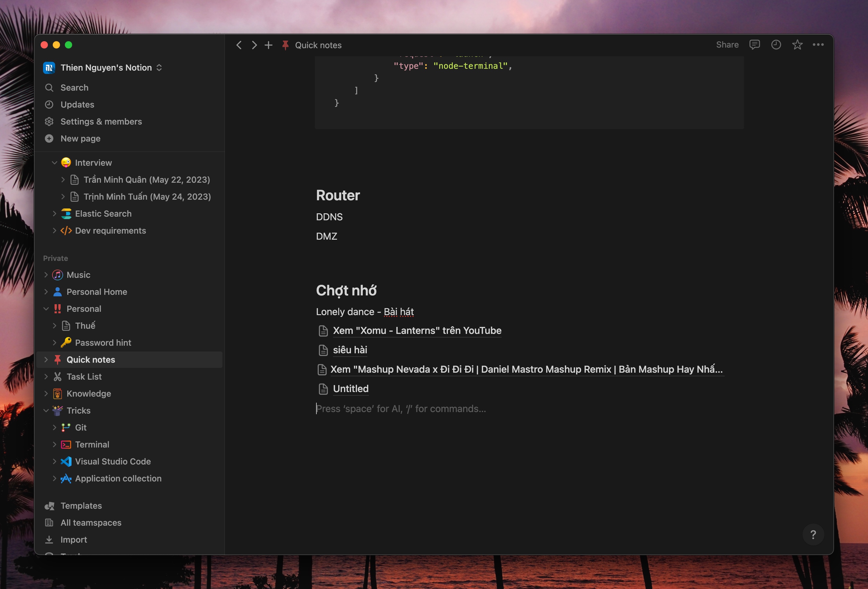Screen dimensions: 868x589
Task: Open comments via the speech bubble icon
Action: point(754,45)
